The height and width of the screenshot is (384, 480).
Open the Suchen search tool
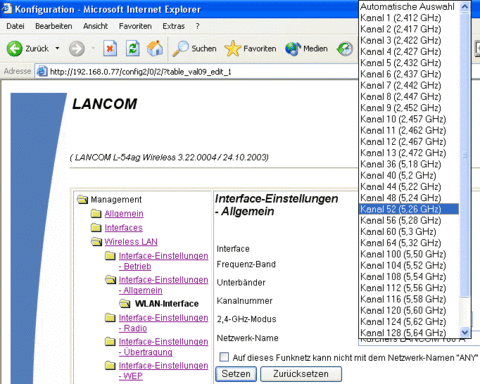[x=195, y=49]
